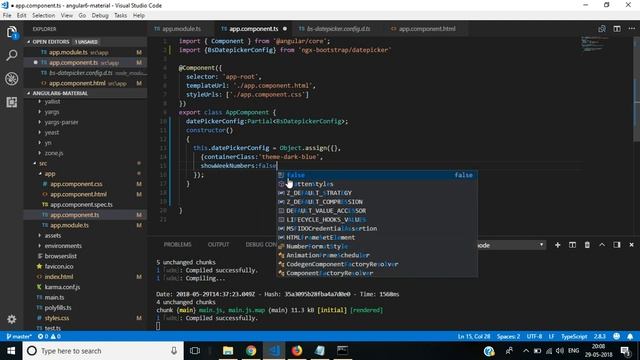640x360 pixels.
Task: Kill terminal with trash icon
Action: pyautogui.click(x=587, y=245)
